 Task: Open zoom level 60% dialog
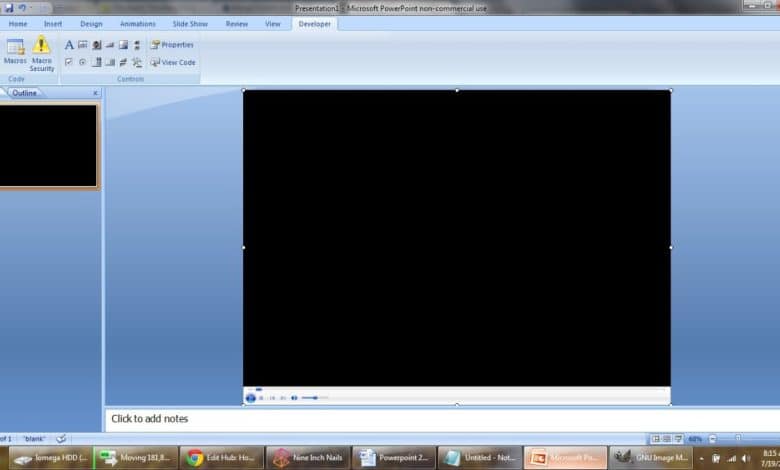click(x=695, y=439)
